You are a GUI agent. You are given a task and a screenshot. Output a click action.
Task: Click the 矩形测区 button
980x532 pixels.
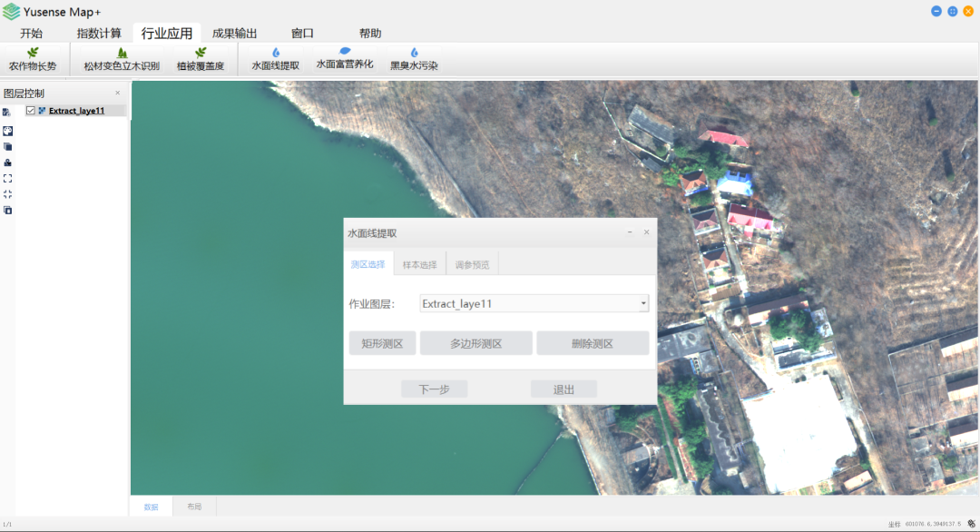pos(382,344)
